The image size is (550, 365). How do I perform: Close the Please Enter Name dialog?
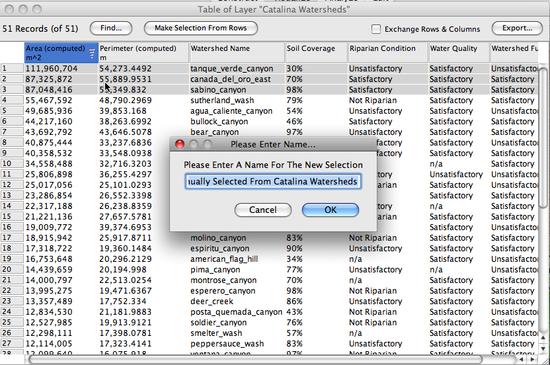point(180,144)
